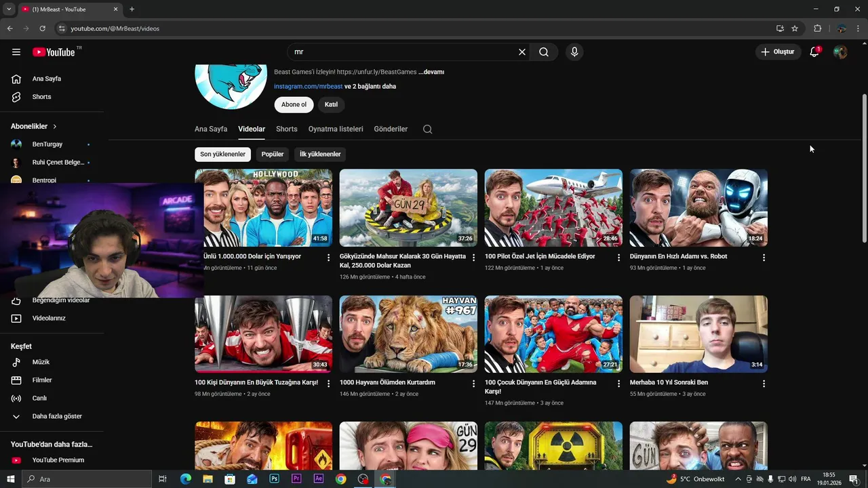This screenshot has width=868, height=488.
Task: Bookmark this page star icon
Action: pyautogui.click(x=795, y=28)
